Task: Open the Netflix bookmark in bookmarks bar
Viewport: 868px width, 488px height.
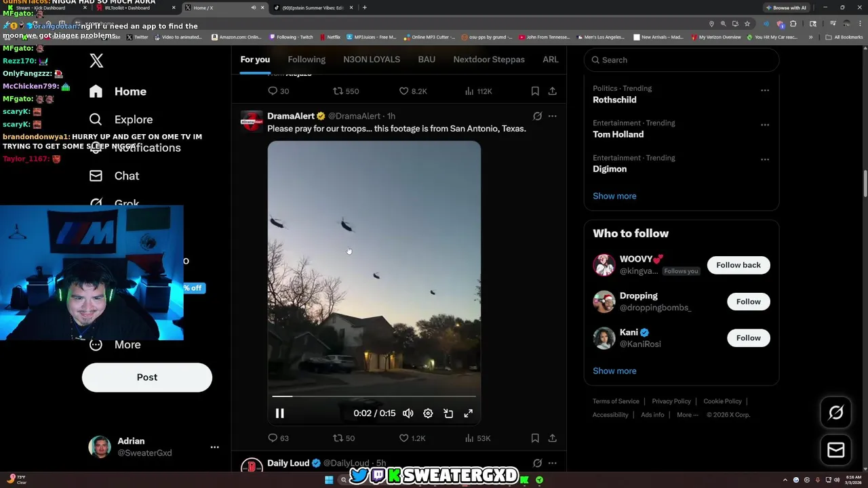Action: [330, 37]
